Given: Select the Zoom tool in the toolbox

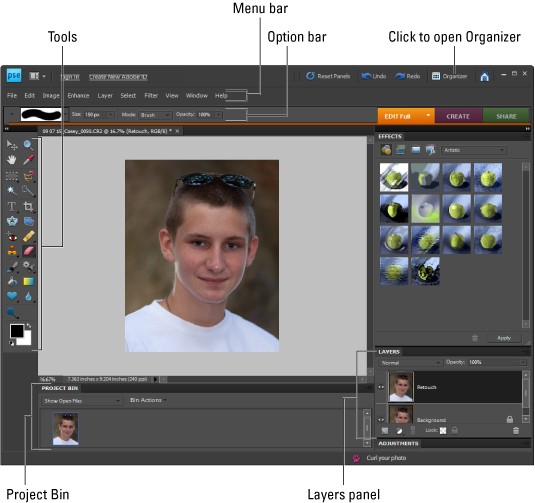Looking at the screenshot, I should (28, 145).
